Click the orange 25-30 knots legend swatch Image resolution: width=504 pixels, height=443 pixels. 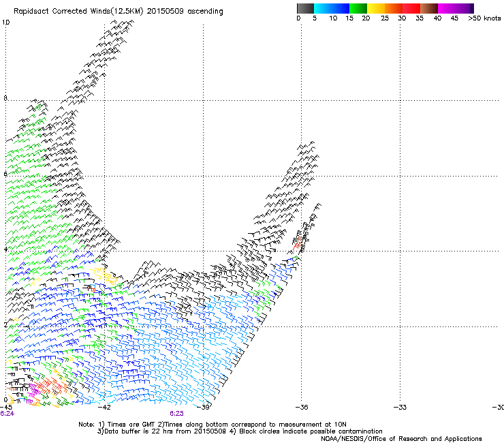394,8
